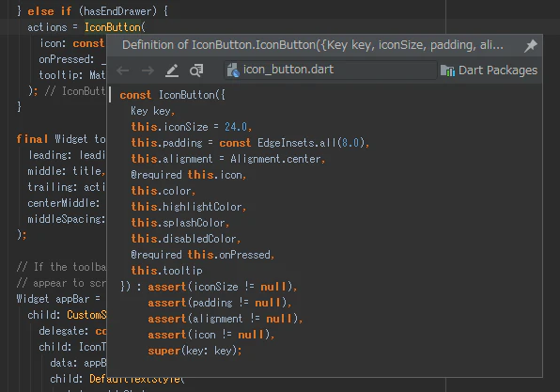560x392 pixels.
Task: Click 'assert(iconSize != null)'
Action: 221,287
